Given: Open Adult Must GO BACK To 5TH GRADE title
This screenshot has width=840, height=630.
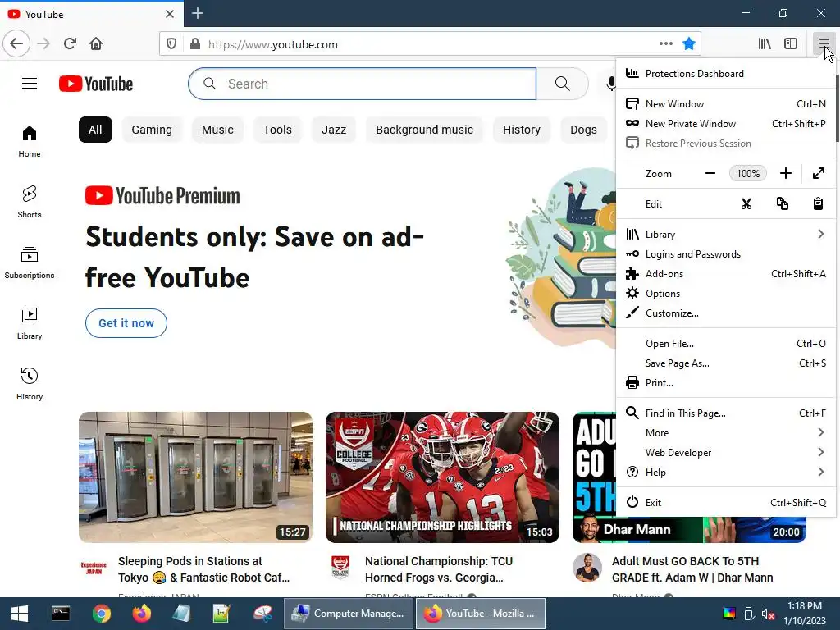Looking at the screenshot, I should (692, 569).
